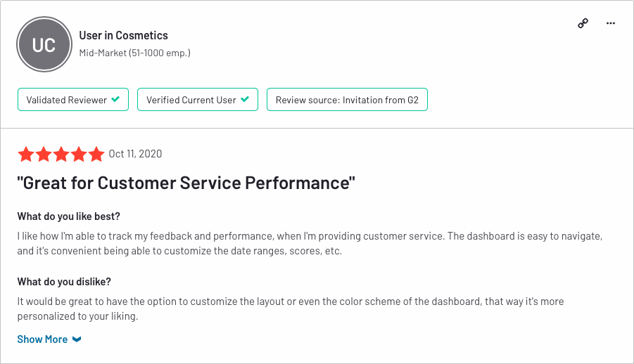Expand review with Show More chevron
Screen dimensions: 634x364
coord(77,339)
